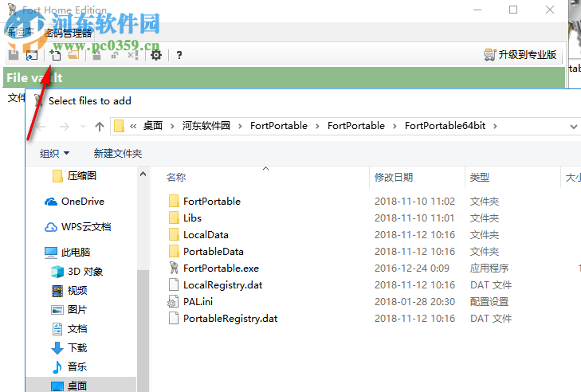
Task: Select the PAL.ini settings file icon
Action: [x=173, y=302]
